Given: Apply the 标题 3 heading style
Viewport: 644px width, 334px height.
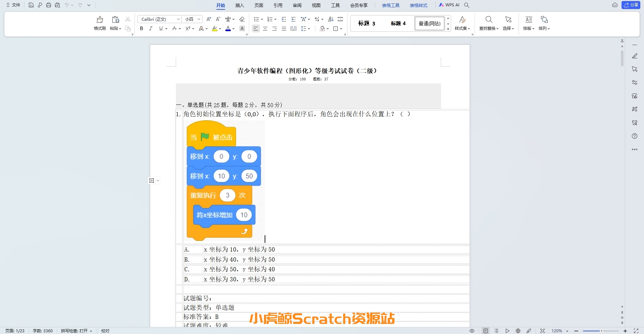Looking at the screenshot, I should [367, 23].
